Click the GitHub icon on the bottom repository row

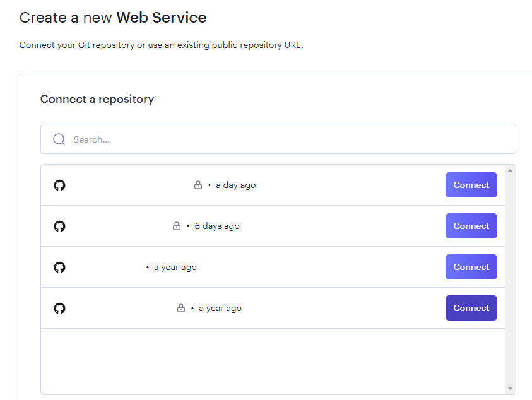pos(59,308)
